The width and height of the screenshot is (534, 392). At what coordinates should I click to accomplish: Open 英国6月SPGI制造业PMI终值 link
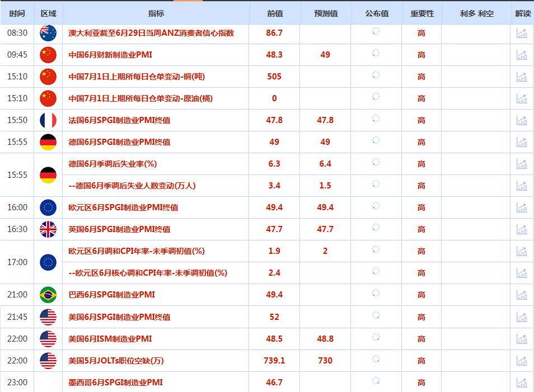[x=120, y=229]
